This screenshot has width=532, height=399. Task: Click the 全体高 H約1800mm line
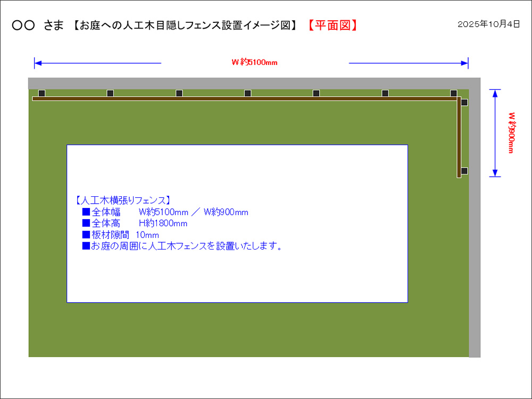click(135, 223)
